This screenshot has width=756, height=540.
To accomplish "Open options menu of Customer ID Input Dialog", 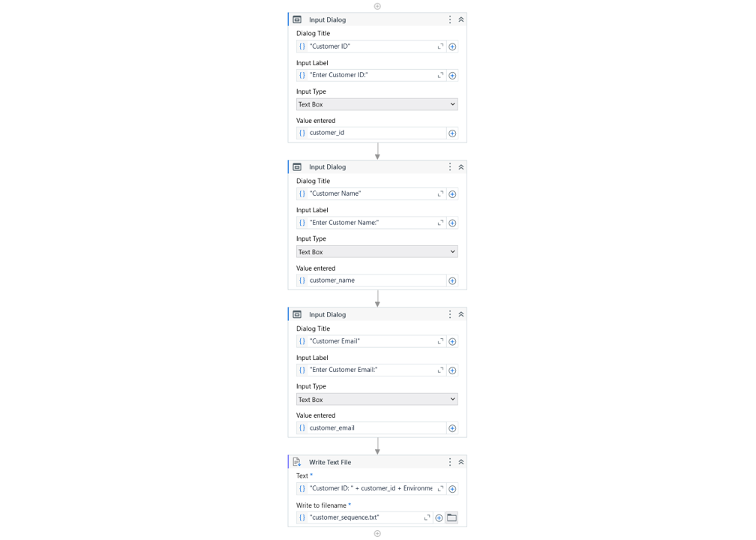I will tap(450, 19).
